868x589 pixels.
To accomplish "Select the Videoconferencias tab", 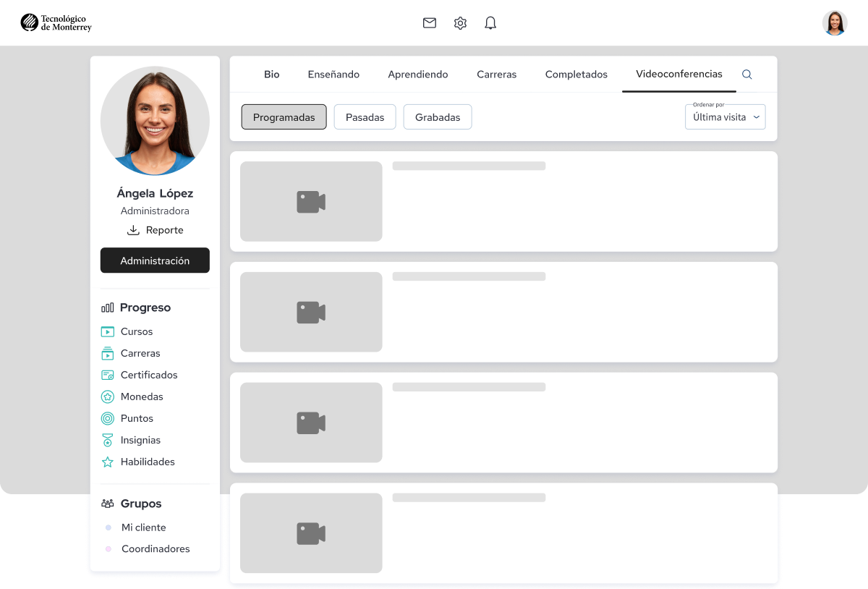I will tap(679, 74).
